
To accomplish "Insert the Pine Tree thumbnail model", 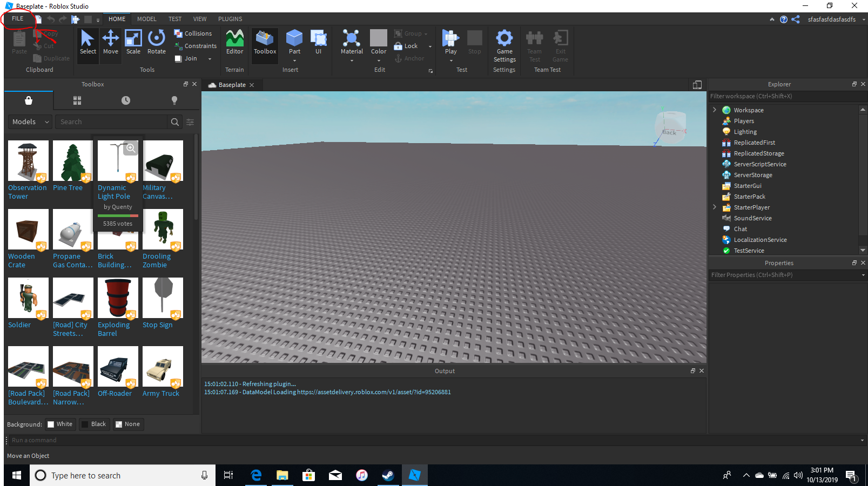I will coord(73,161).
